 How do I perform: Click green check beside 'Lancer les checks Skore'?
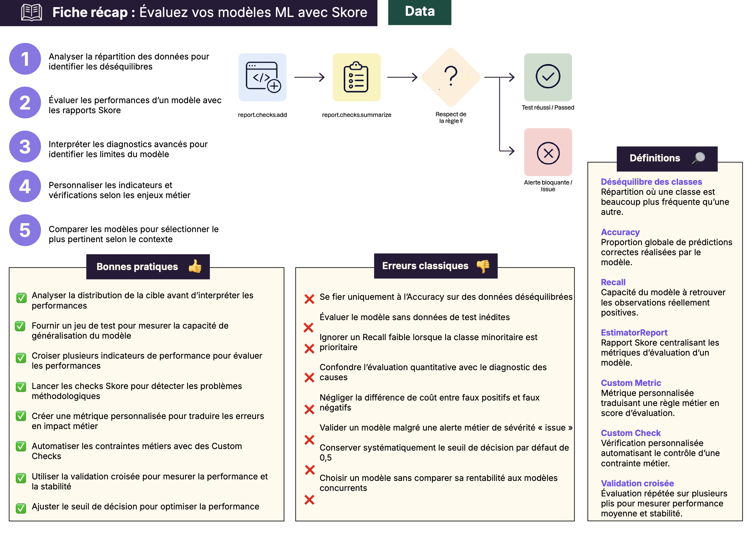click(21, 387)
